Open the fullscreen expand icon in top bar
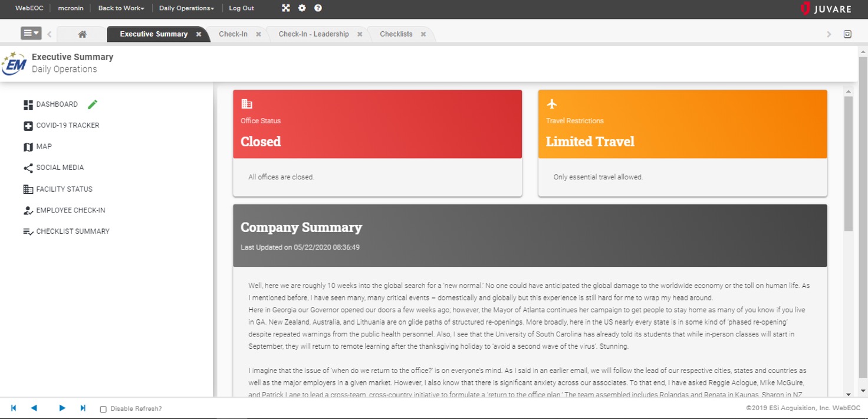This screenshot has height=419, width=868. coord(286,8)
